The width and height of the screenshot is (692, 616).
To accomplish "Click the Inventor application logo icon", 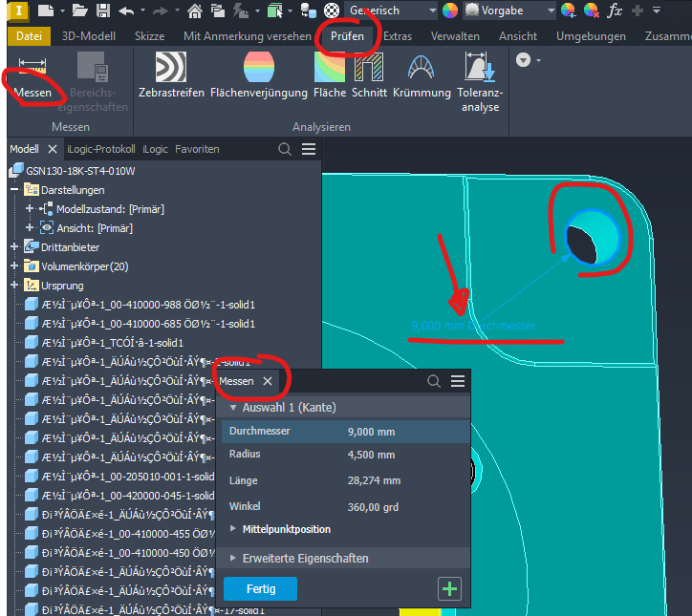I will [x=18, y=11].
